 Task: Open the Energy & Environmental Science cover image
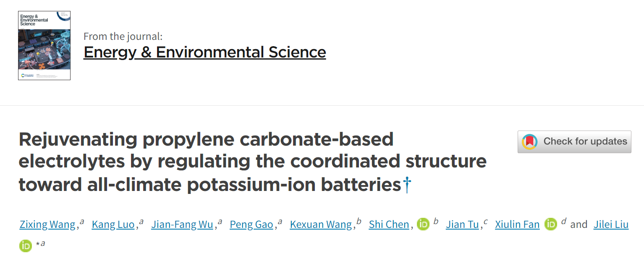[x=44, y=45]
